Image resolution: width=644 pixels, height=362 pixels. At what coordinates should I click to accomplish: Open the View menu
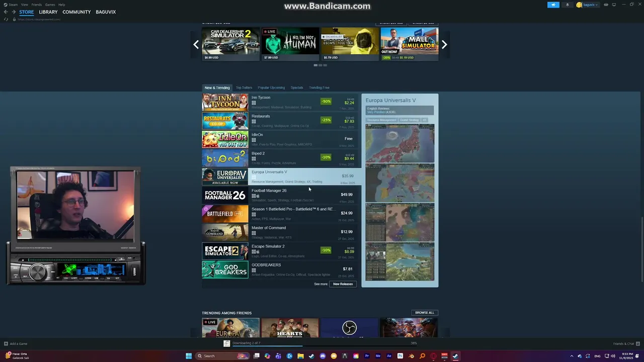[24, 5]
